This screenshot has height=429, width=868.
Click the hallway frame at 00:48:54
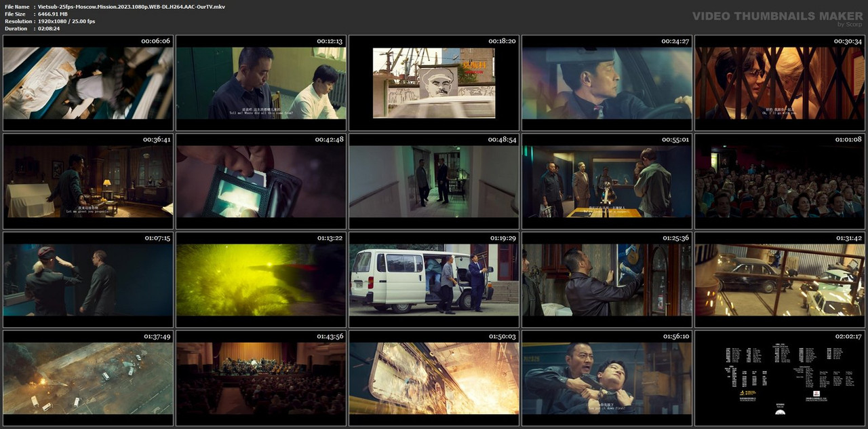point(434,181)
